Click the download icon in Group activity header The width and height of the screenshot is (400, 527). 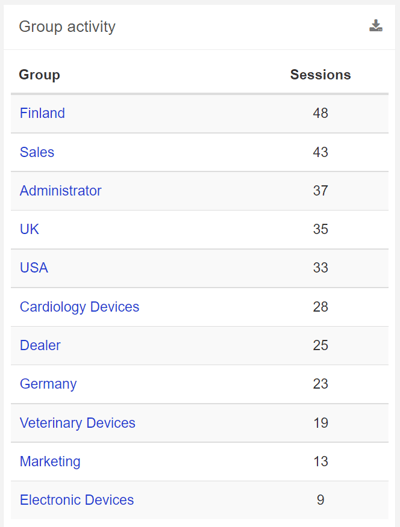(375, 26)
